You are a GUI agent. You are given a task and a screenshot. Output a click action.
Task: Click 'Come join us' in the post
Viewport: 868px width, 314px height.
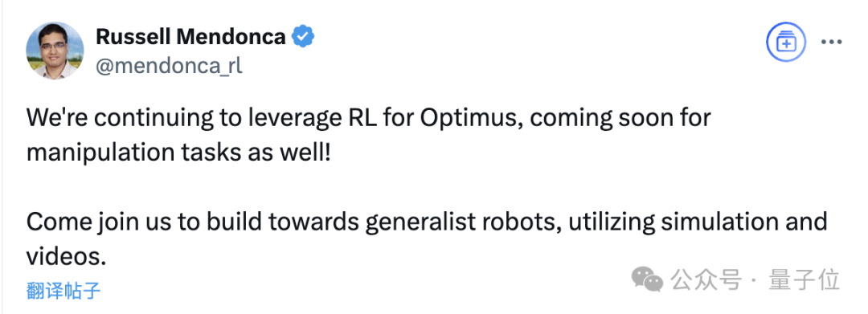99,222
